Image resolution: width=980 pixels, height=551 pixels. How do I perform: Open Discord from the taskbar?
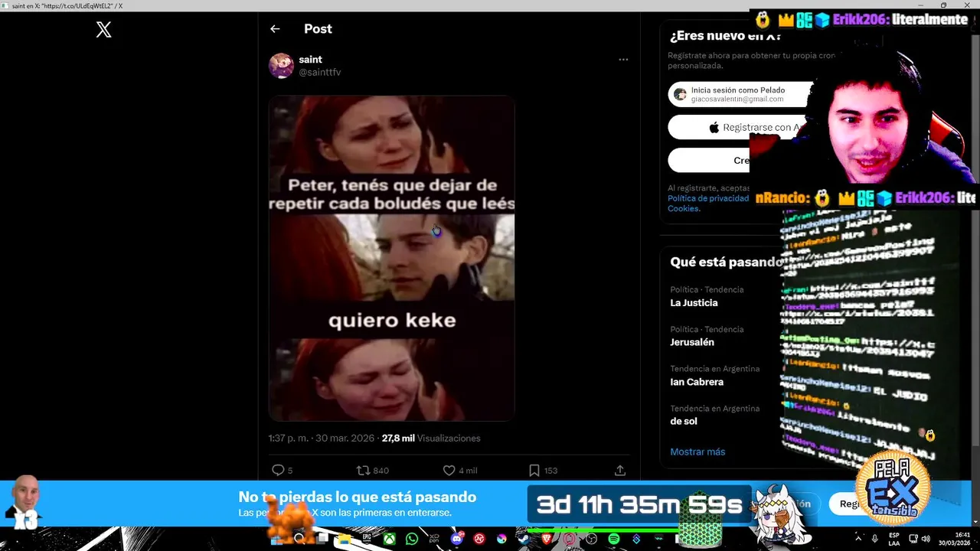pyautogui.click(x=456, y=539)
